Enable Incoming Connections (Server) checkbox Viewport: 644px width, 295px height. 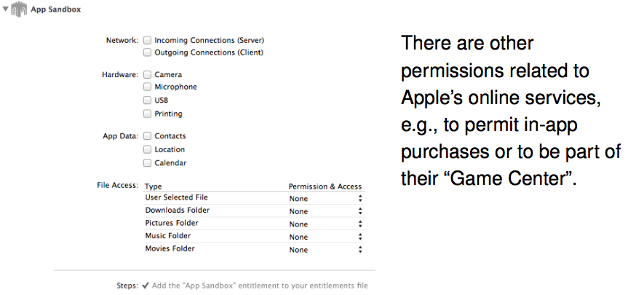pos(148,40)
